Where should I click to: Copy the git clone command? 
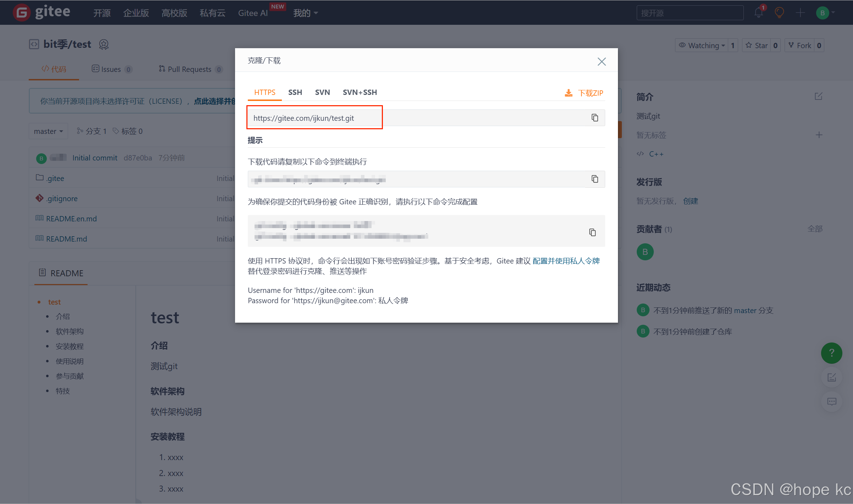tap(595, 179)
